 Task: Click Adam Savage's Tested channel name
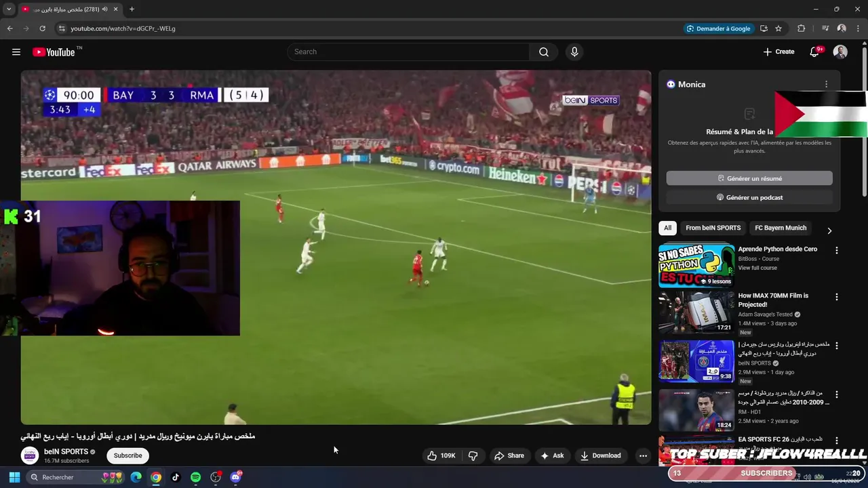point(765,314)
